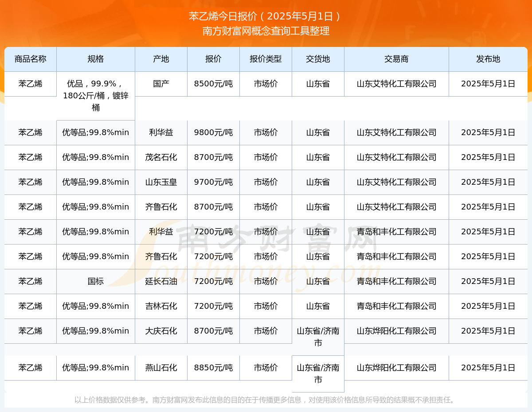532x412 pixels.
Task: Click 山东省/济南市 in the 燕山石化 row
Action: click(318, 373)
